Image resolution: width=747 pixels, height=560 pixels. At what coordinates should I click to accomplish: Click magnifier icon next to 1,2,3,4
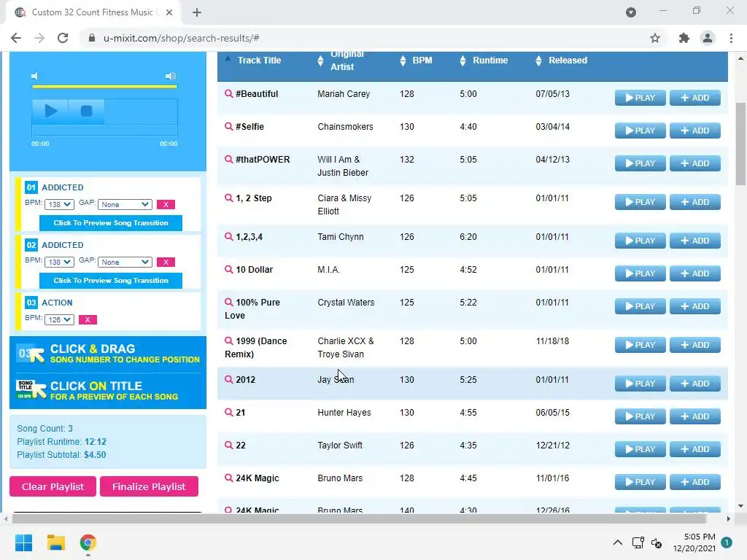tap(228, 237)
